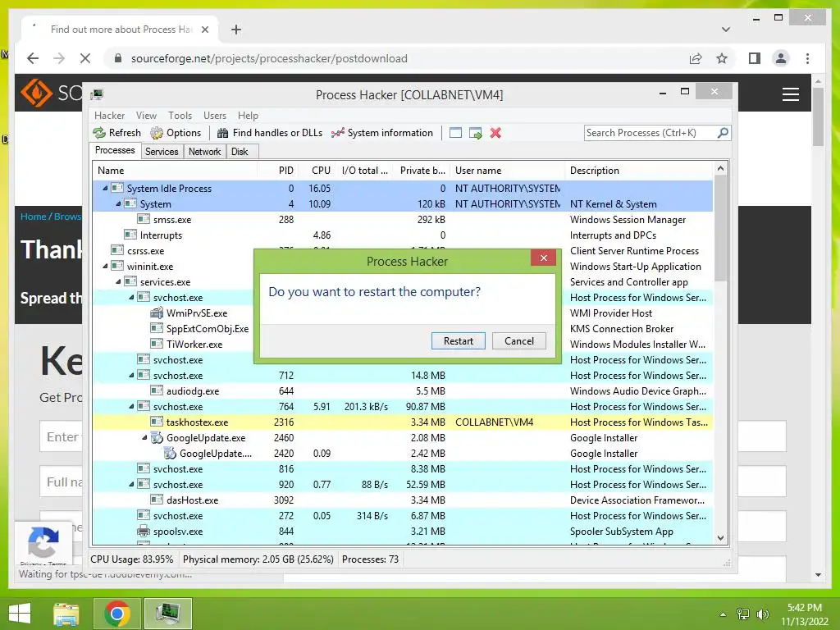Open Chrome's three-dot menu
This screenshot has height=630, width=840.
click(807, 58)
